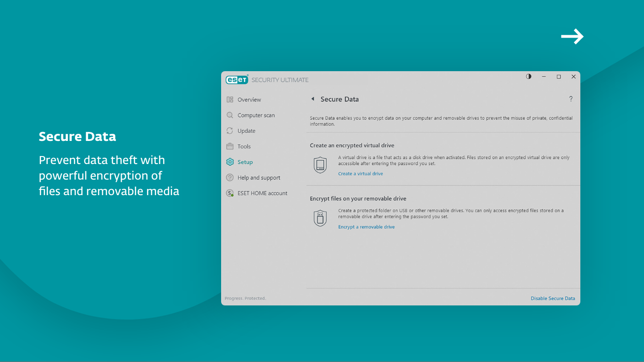Open the Create a virtual drive link
The image size is (644, 362).
360,173
